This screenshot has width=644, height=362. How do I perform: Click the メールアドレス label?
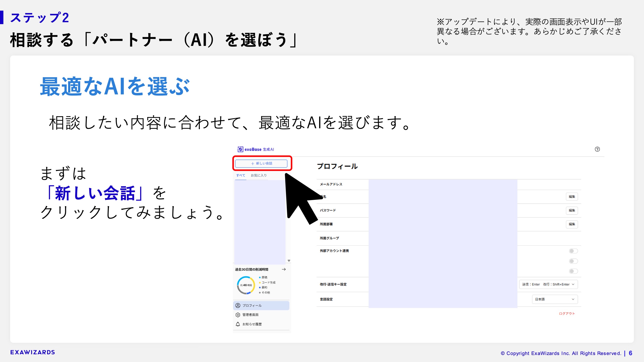331,184
